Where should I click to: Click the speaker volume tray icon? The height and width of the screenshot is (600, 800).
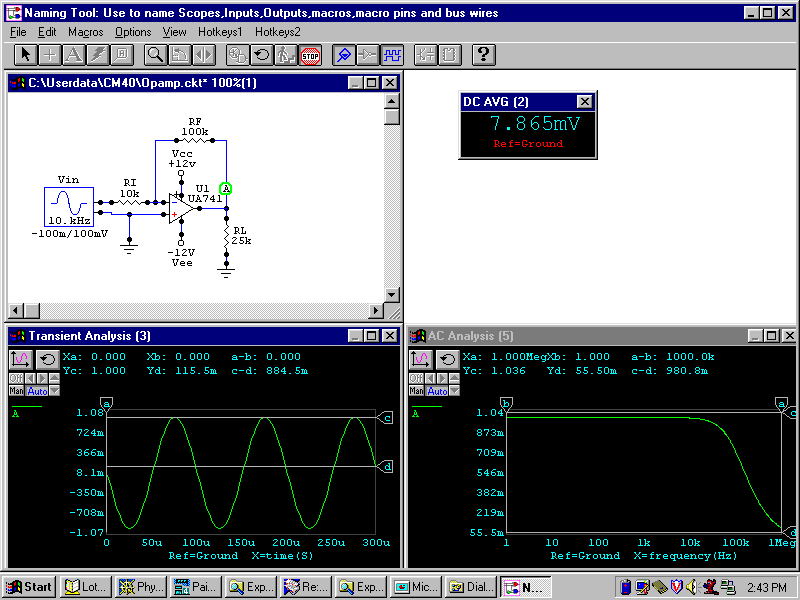click(x=692, y=587)
